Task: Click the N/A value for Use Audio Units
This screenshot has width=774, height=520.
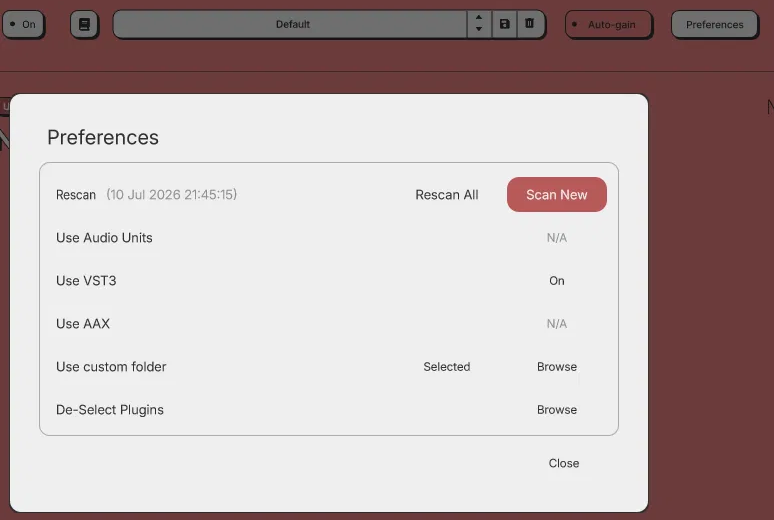Action: tap(556, 238)
